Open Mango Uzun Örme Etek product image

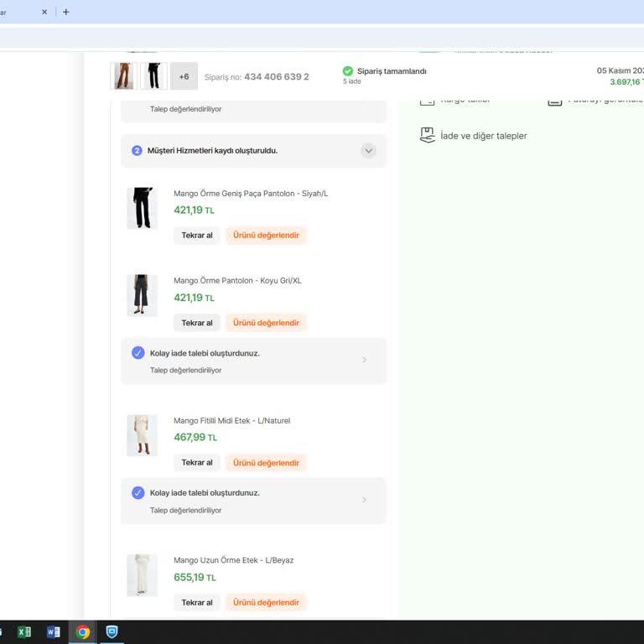tap(142, 575)
